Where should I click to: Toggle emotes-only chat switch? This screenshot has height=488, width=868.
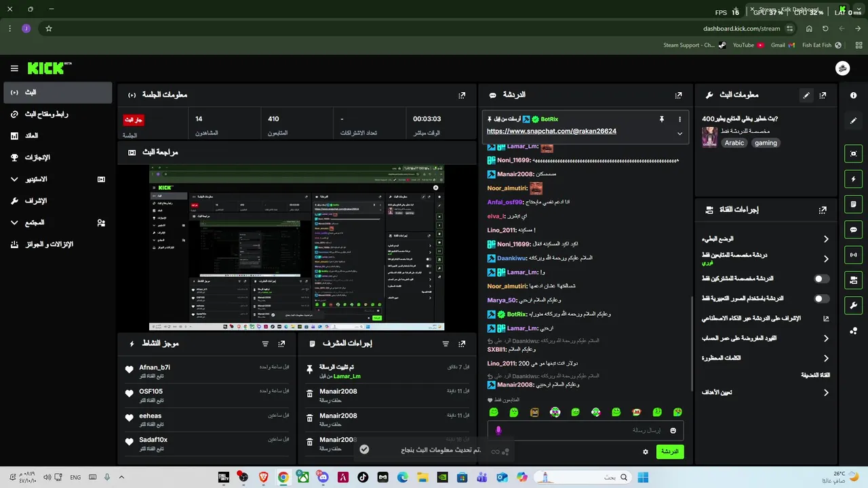point(821,298)
